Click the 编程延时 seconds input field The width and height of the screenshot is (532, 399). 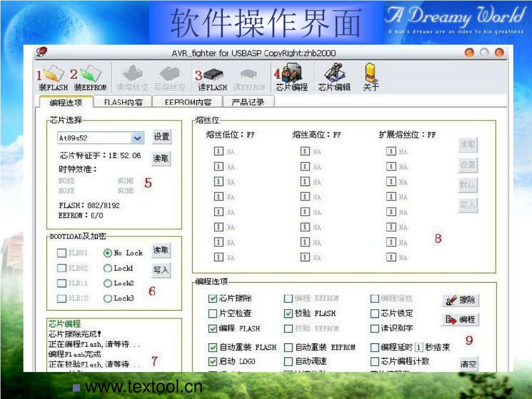(x=419, y=348)
